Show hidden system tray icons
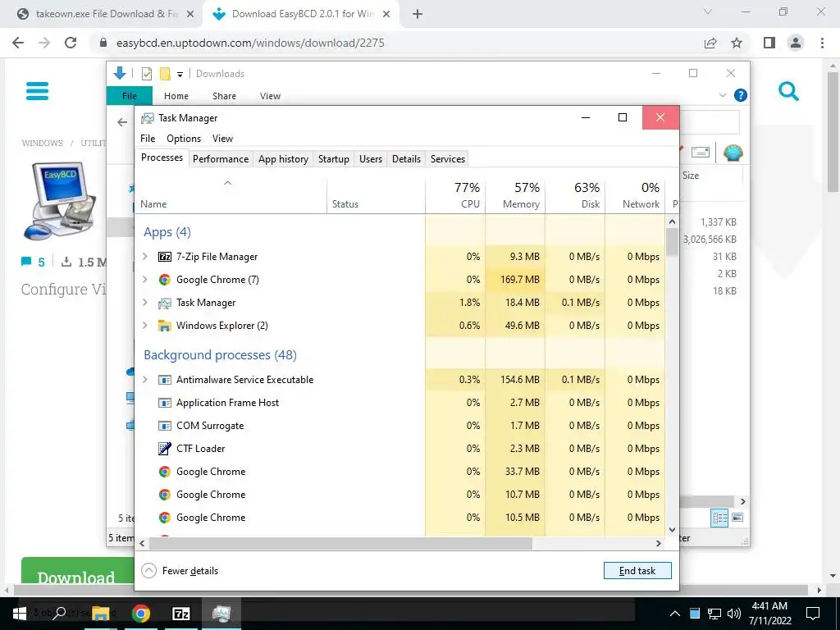 tap(675, 614)
